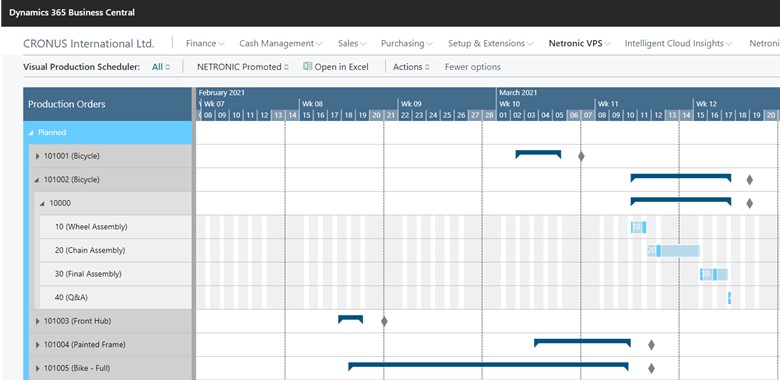The height and width of the screenshot is (380, 780).
Task: Open the Netronic VPS menu
Action: click(x=580, y=43)
